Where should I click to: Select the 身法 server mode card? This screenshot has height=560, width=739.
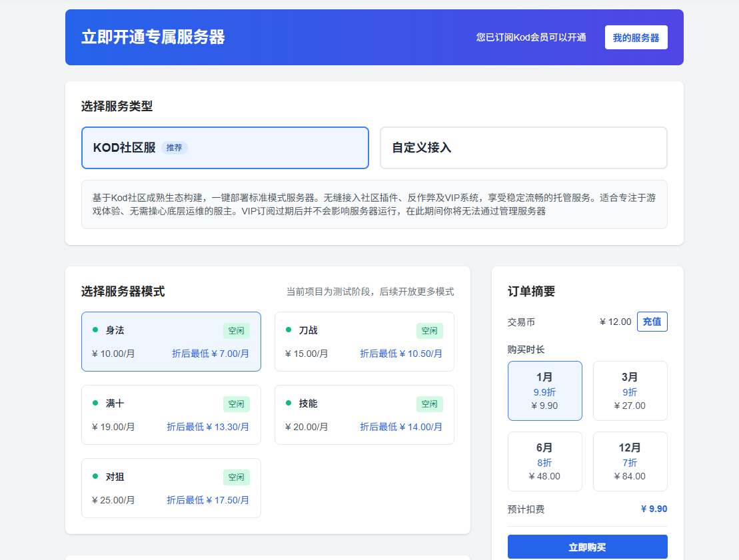(x=171, y=341)
